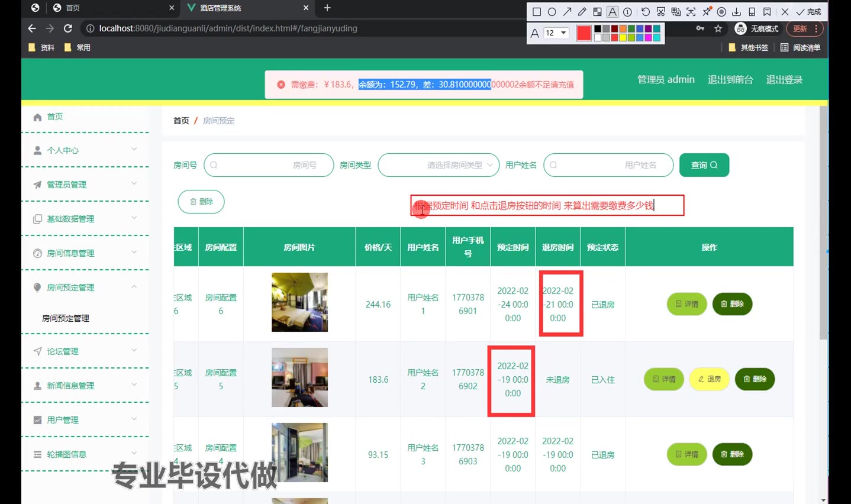Click the undo annotation icon

point(645,12)
